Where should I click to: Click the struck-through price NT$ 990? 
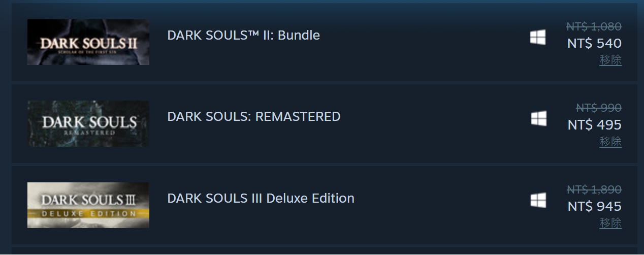point(598,108)
